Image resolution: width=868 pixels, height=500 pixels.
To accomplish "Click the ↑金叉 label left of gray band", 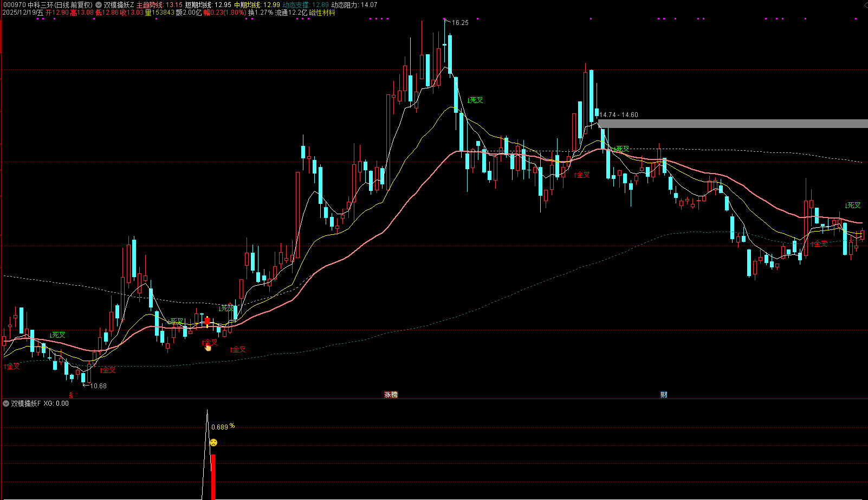I will 582,175.
